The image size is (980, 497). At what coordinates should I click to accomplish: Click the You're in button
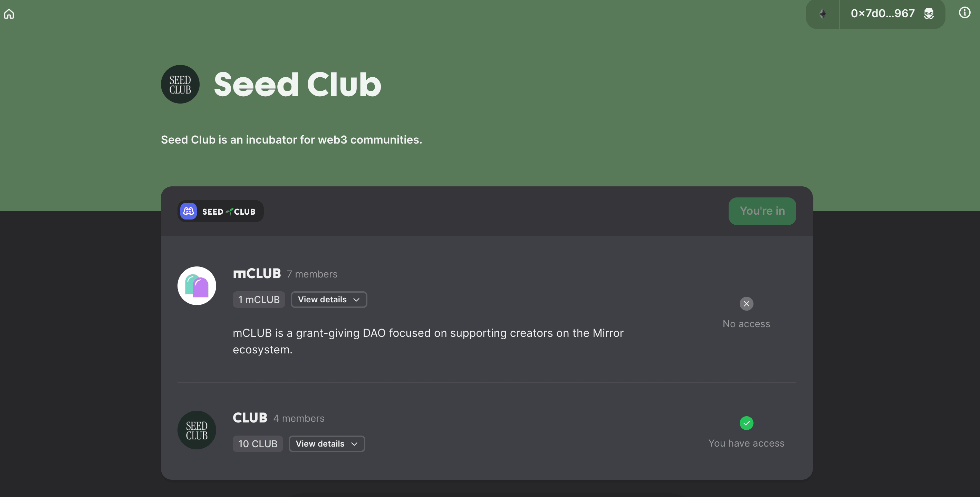tap(762, 211)
